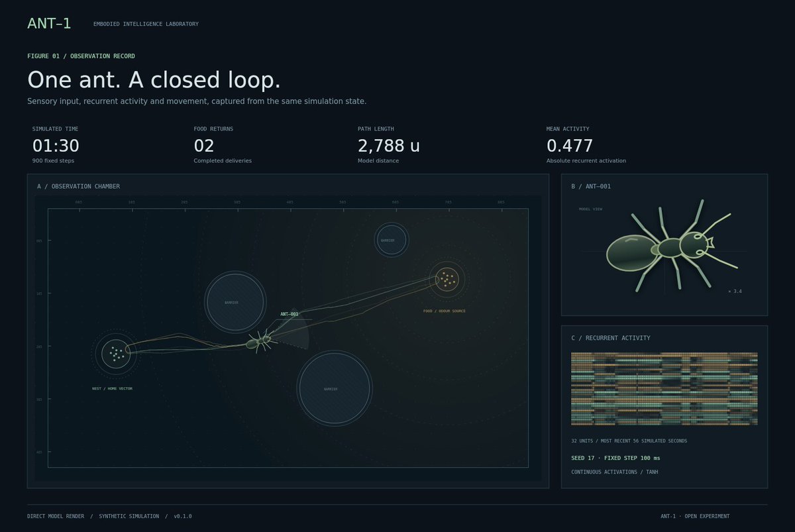Viewport: 795px width, 532px height.
Task: Click the MODEL VIEW label
Action: 591,209
